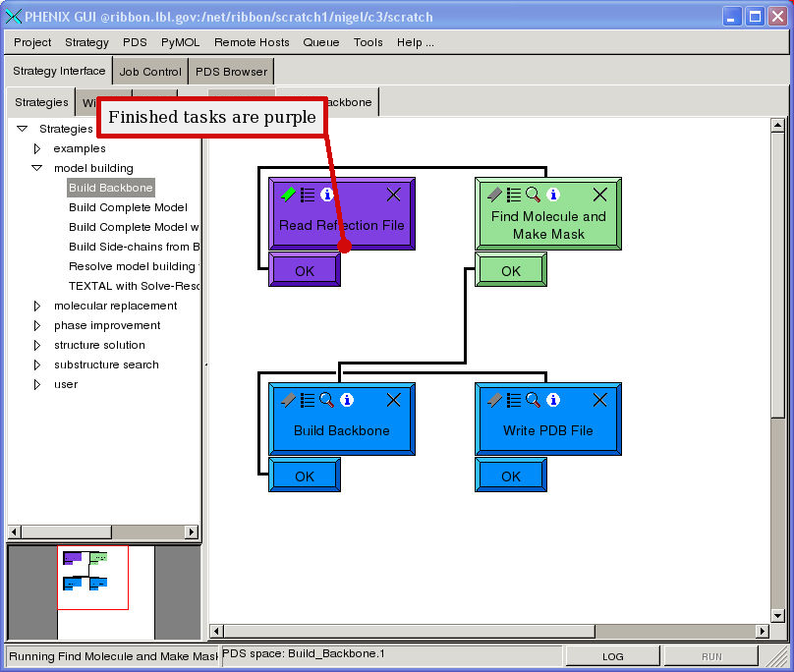
Task: Click info icon on Write PDB File task
Action: tap(553, 400)
